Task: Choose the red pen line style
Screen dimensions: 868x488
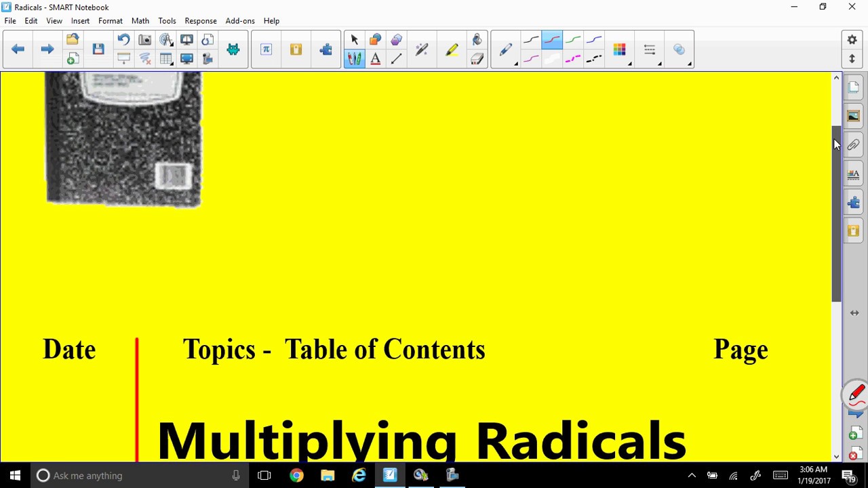Action: pos(552,40)
